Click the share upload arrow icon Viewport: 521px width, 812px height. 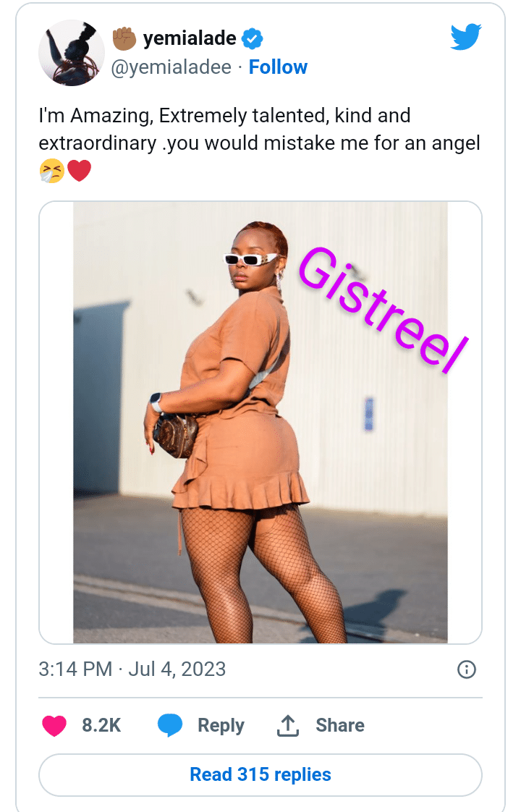288,725
